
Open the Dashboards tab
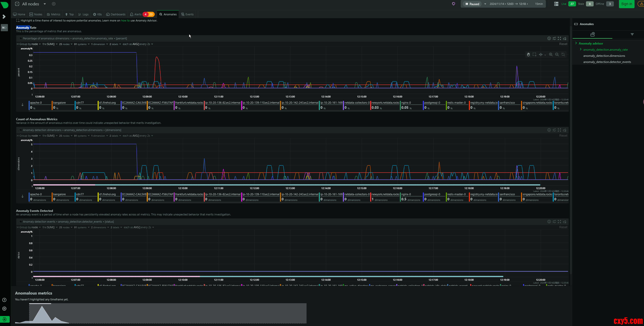(116, 14)
